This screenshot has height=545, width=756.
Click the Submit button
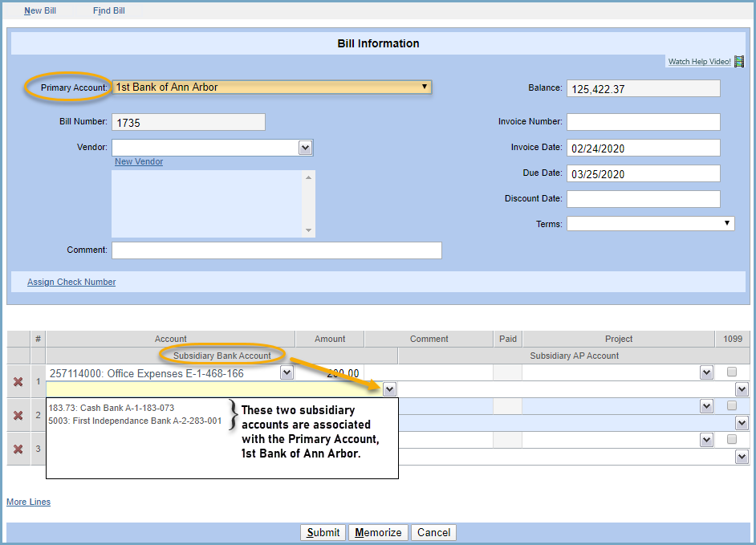coord(323,532)
